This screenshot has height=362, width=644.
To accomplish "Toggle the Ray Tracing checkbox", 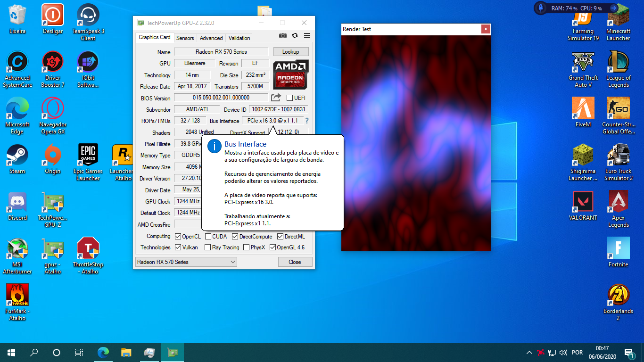I will [x=208, y=247].
